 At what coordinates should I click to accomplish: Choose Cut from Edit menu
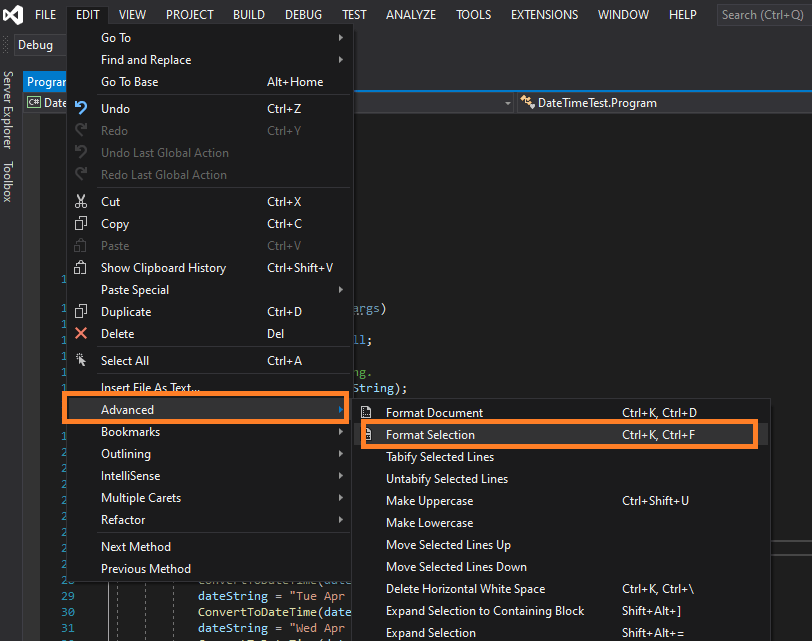210,201
